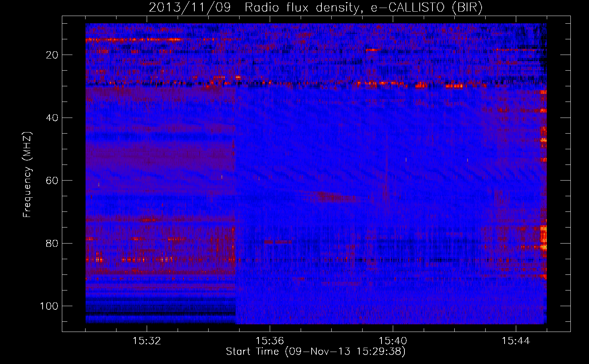Viewport: 589px width, 364px height.
Task: Click the 80 MHz frequency tick label
Action: click(x=52, y=244)
